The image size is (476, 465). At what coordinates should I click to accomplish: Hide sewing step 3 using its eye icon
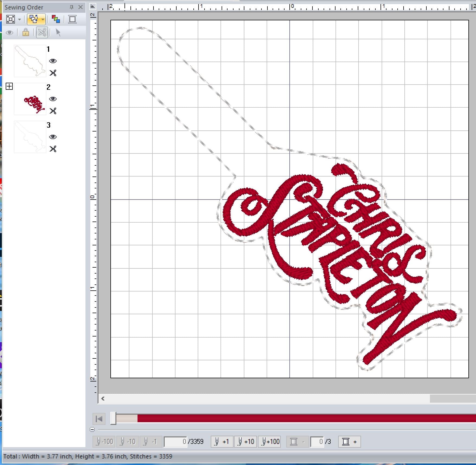(x=53, y=137)
